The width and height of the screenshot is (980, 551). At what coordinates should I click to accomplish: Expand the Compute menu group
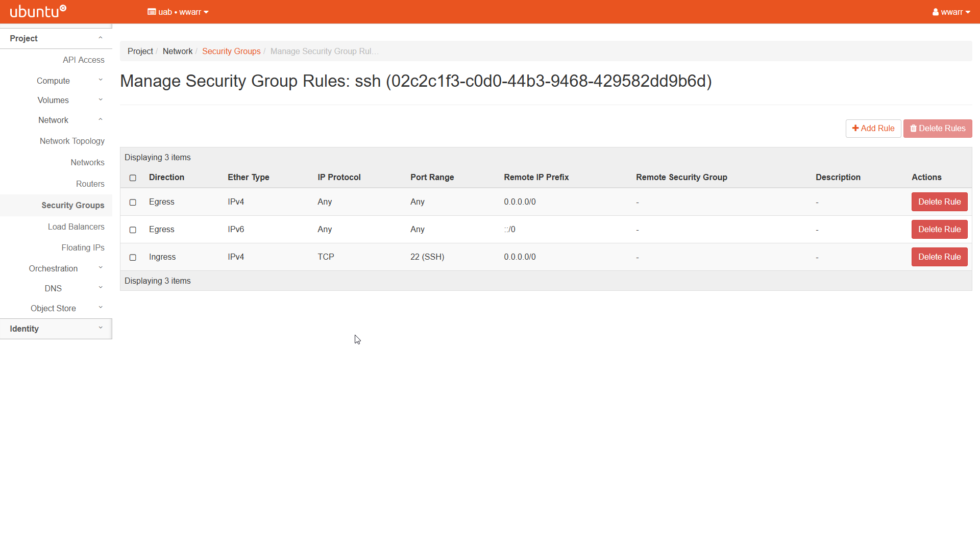tap(56, 81)
